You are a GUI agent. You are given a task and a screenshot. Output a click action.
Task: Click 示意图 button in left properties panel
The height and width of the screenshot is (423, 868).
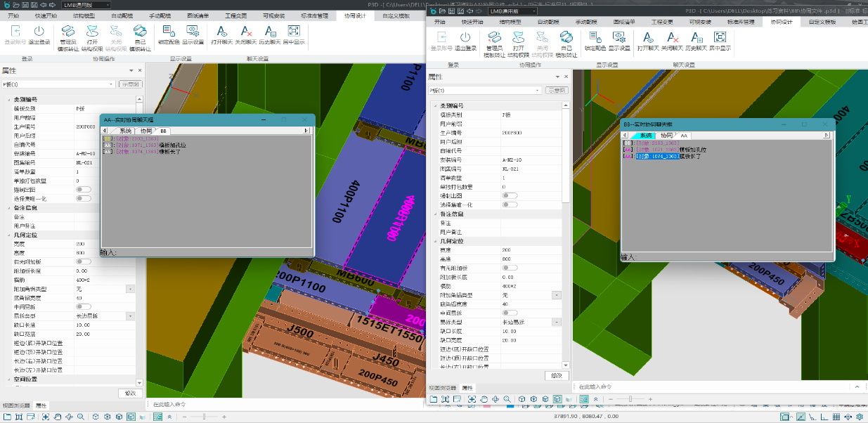131,84
